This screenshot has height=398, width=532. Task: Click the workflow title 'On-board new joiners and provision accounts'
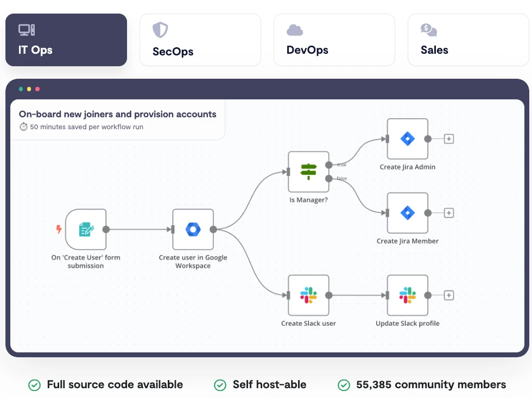[117, 114]
